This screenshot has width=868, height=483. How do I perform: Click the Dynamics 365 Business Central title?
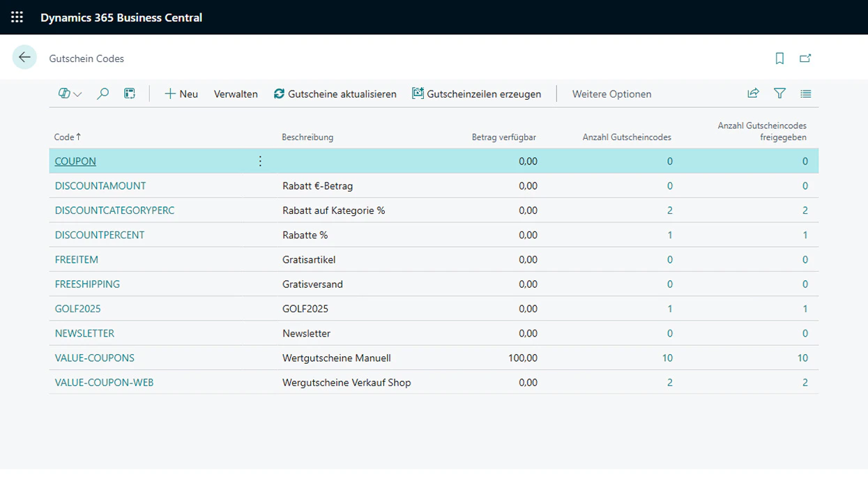(121, 17)
